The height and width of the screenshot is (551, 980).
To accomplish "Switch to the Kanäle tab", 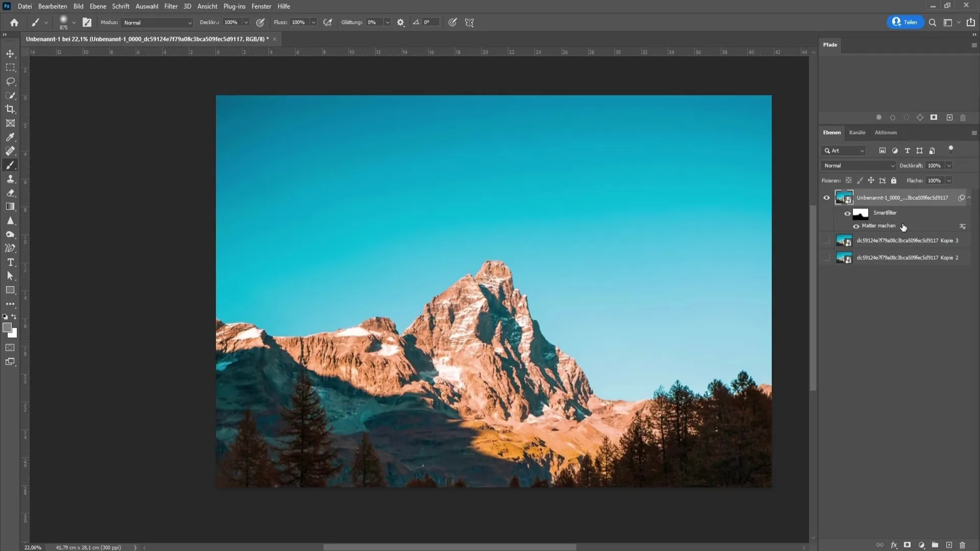I will [x=857, y=132].
